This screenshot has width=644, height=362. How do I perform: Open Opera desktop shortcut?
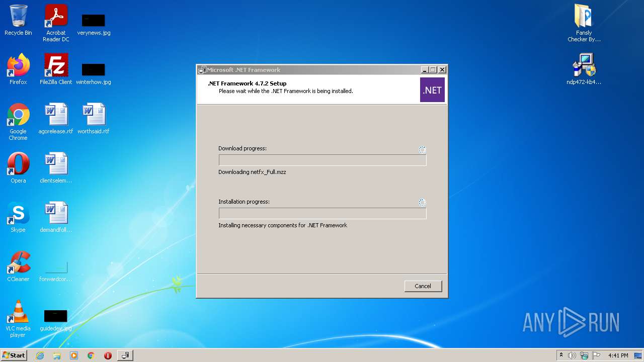(x=18, y=168)
